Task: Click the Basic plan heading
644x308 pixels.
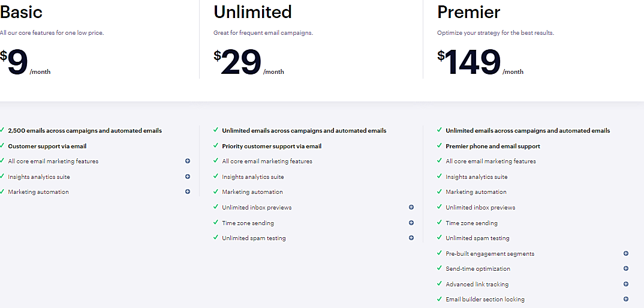Action: (22, 12)
